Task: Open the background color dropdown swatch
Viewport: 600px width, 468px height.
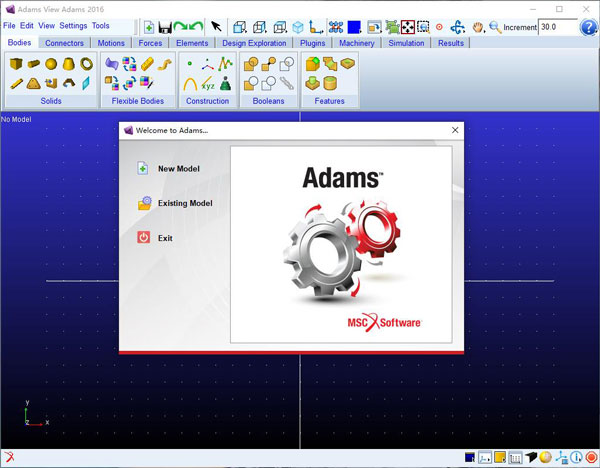Action: point(354,27)
